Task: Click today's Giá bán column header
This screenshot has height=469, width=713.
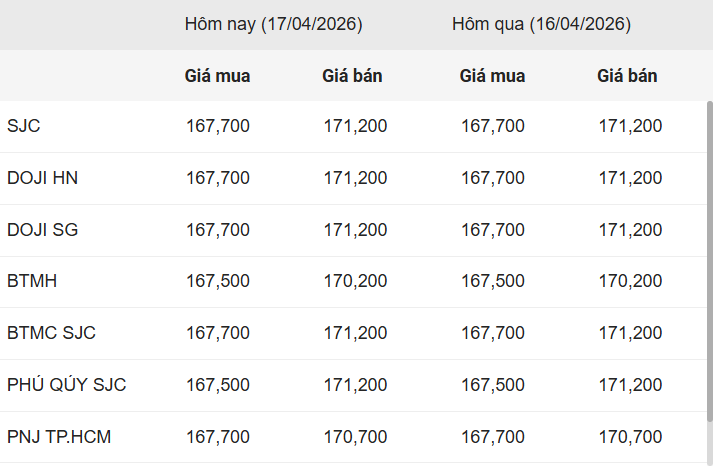Action: click(x=352, y=76)
